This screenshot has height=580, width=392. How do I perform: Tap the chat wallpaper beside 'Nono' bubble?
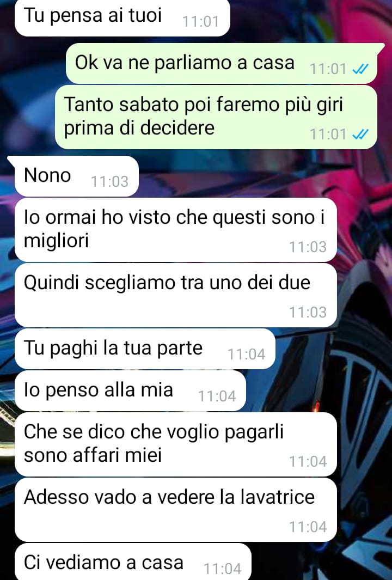tap(259, 176)
